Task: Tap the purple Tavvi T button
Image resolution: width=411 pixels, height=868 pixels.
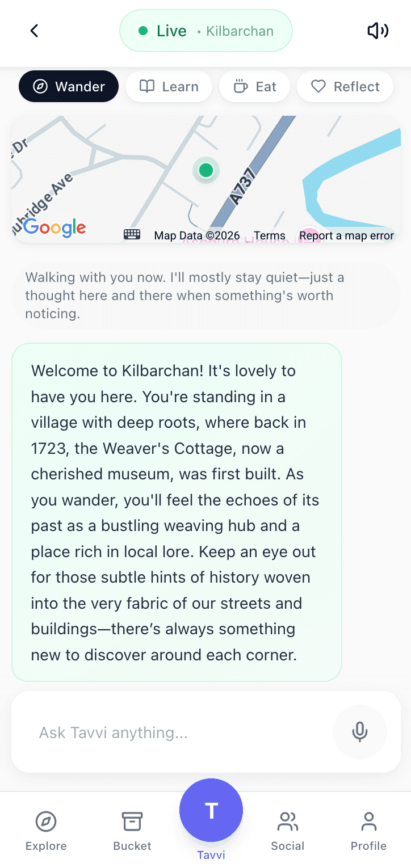Action: click(x=211, y=810)
